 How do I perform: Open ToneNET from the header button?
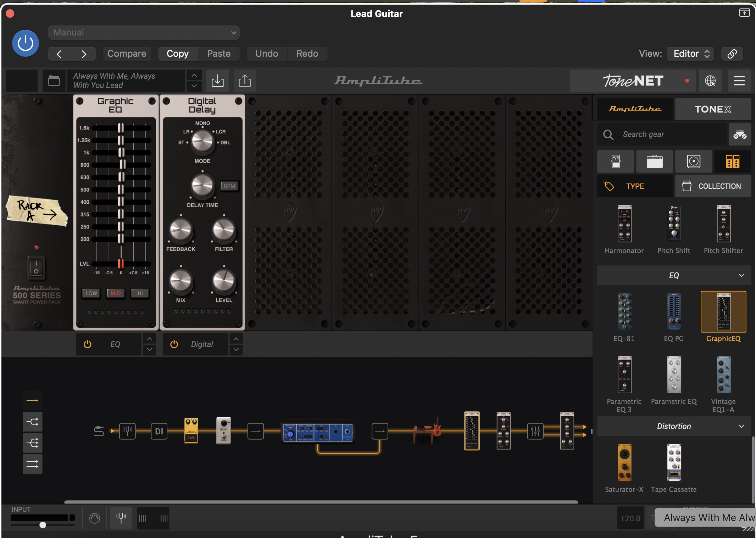tap(633, 81)
